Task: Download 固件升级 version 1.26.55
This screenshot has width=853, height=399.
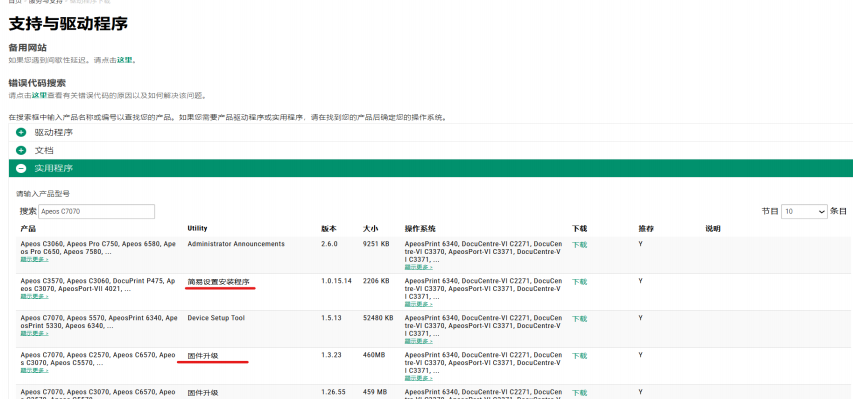Action: (x=579, y=392)
